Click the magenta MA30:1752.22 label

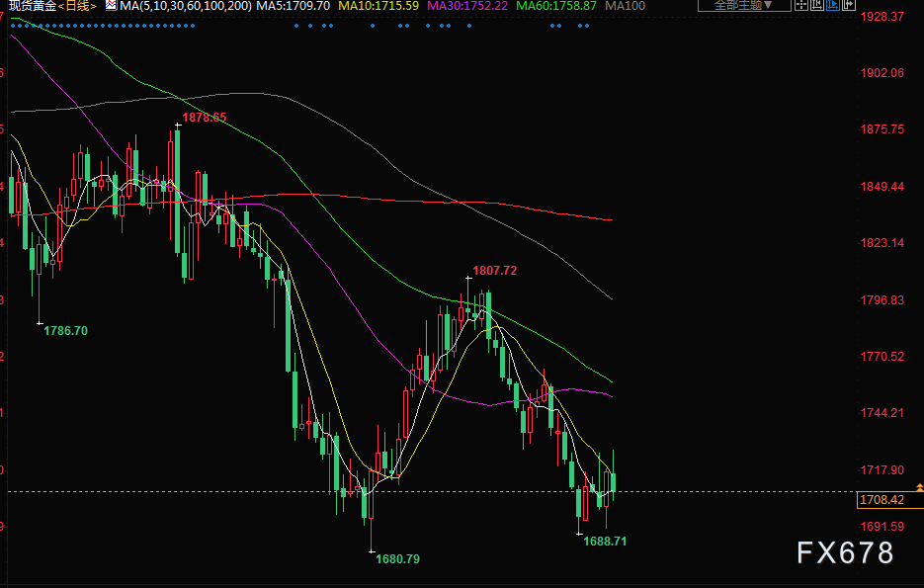click(x=466, y=6)
